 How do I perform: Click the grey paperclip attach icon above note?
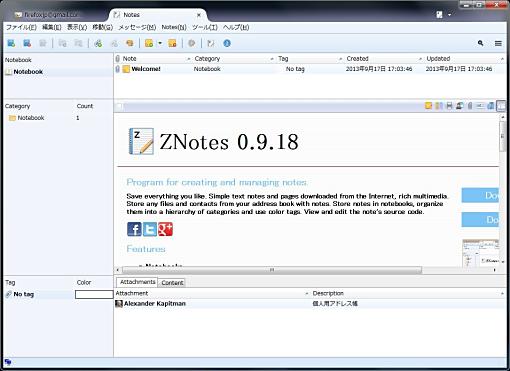click(x=470, y=106)
